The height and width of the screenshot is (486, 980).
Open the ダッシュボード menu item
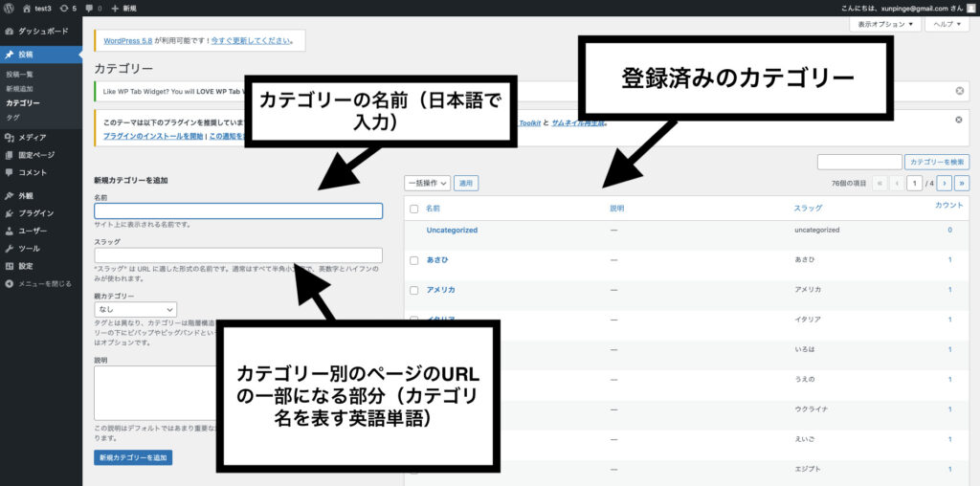[41, 31]
